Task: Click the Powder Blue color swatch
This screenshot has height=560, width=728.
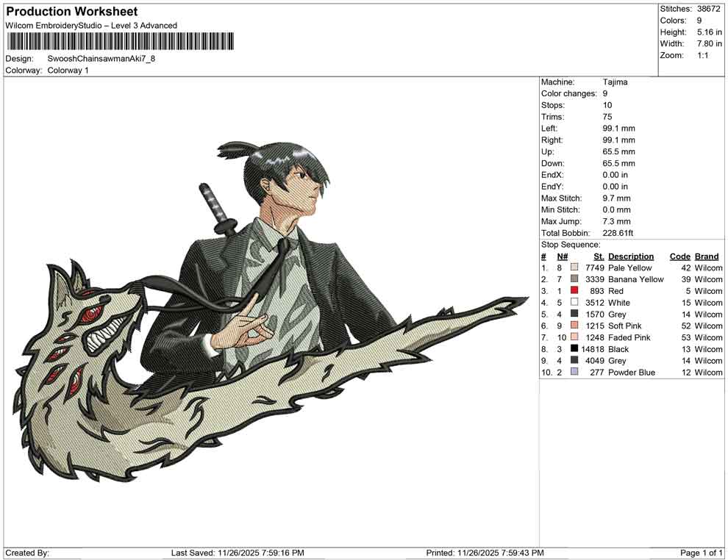Action: tap(575, 372)
